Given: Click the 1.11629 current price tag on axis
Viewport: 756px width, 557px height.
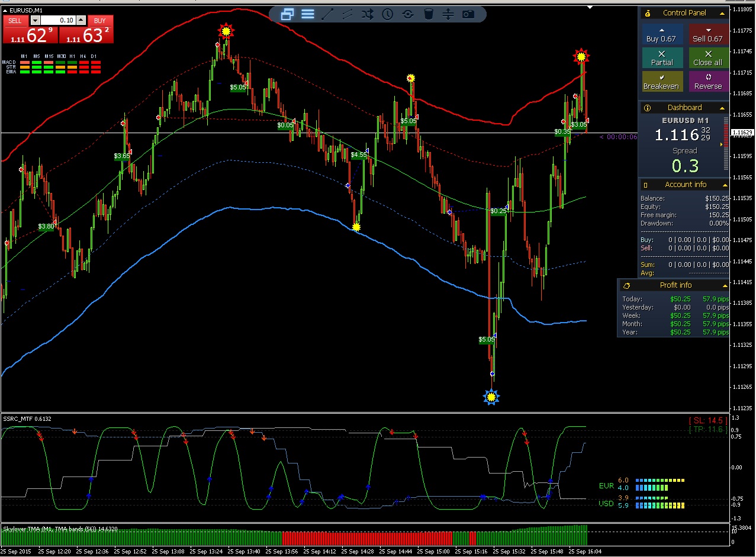Looking at the screenshot, I should click(742, 133).
